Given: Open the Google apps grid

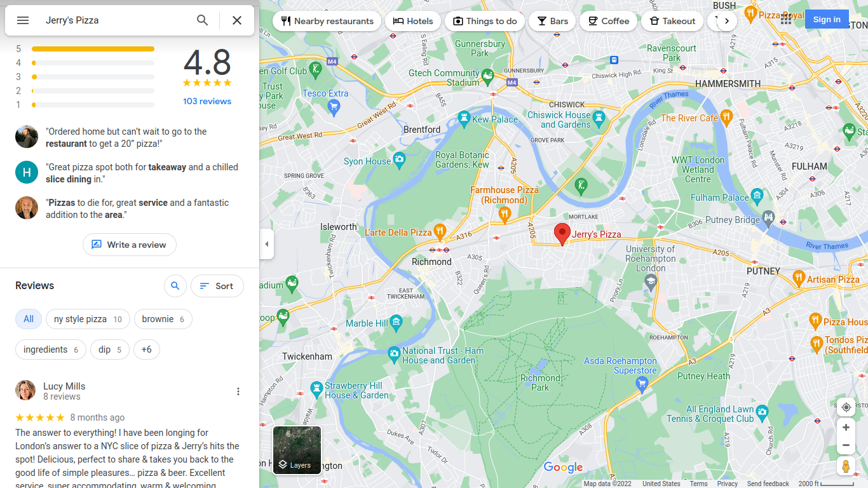Looking at the screenshot, I should (x=786, y=20).
